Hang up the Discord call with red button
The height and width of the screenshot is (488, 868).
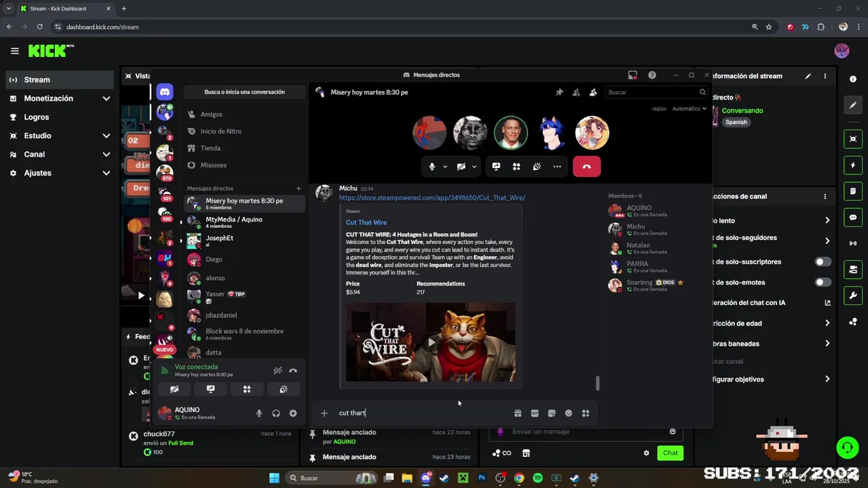tap(587, 166)
